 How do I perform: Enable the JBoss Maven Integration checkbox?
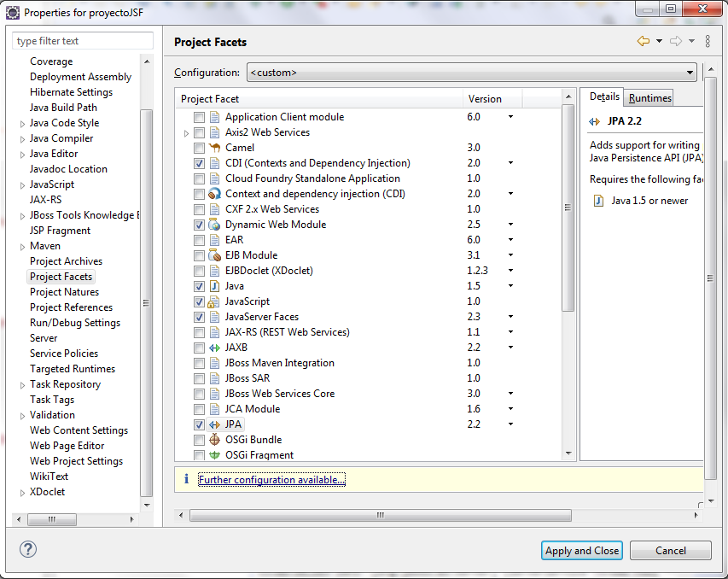tap(198, 363)
